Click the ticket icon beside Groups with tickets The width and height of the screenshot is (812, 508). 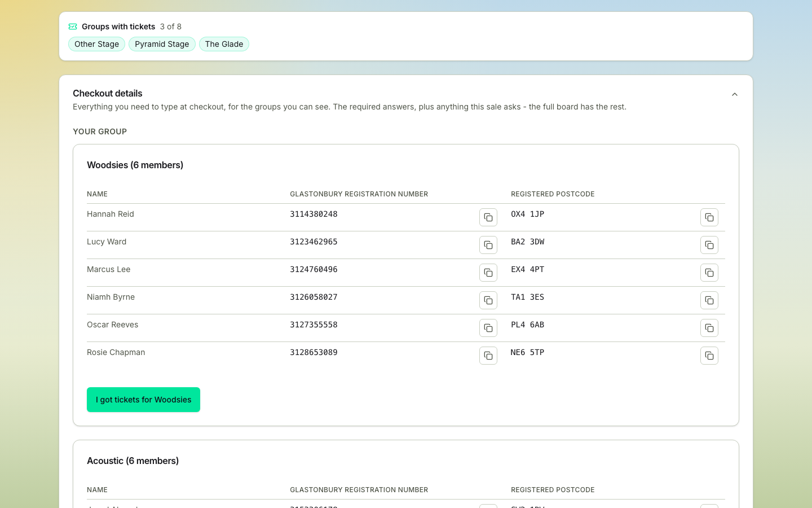(73, 27)
